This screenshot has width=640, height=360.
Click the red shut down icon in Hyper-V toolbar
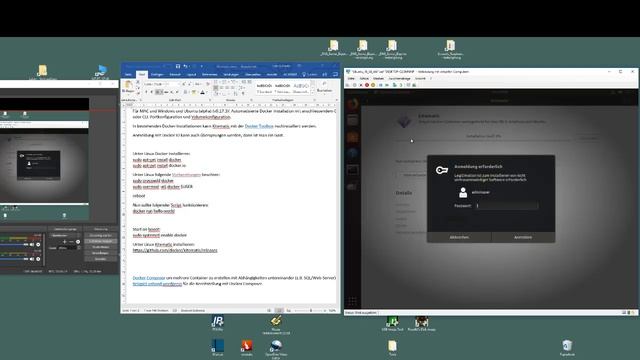tap(367, 85)
